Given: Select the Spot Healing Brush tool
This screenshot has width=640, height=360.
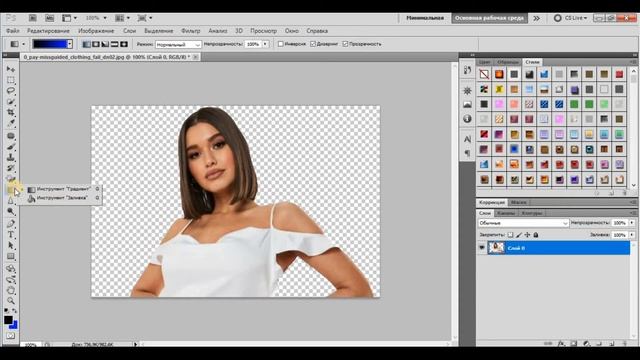Looking at the screenshot, I should [11, 136].
